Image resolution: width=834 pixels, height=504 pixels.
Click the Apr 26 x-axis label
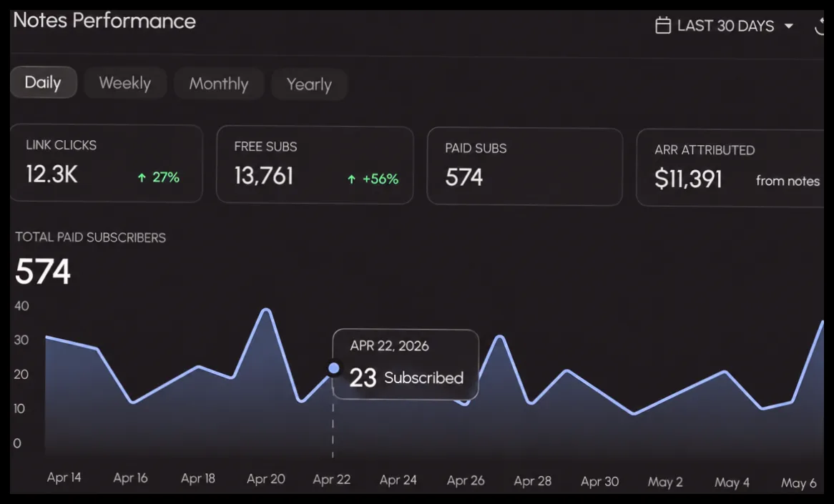[x=466, y=480]
